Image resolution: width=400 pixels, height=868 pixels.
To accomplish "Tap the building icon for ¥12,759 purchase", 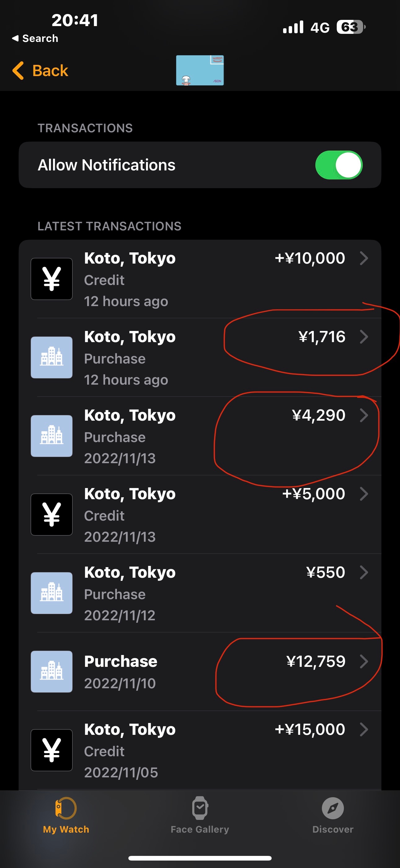I will click(x=51, y=671).
